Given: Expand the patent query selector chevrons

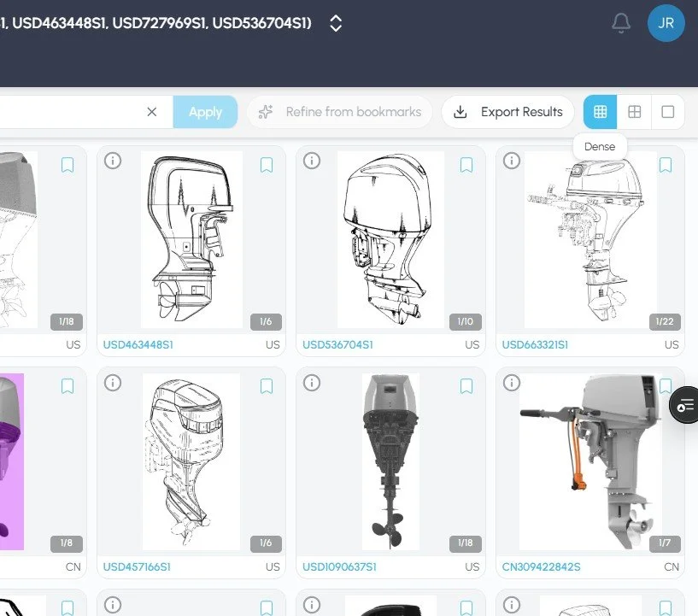Looking at the screenshot, I should 336,23.
